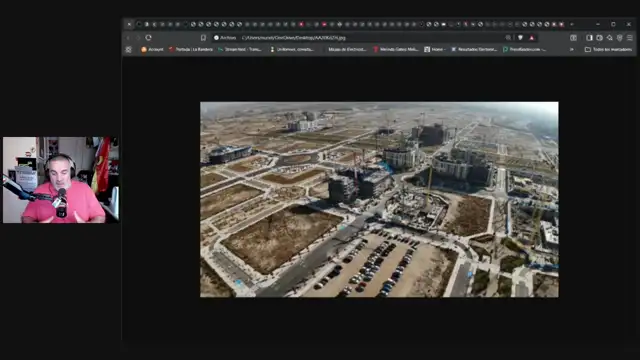Image resolution: width=640 pixels, height=360 pixels.
Task: Open the Account bookmark
Action: click(152, 49)
